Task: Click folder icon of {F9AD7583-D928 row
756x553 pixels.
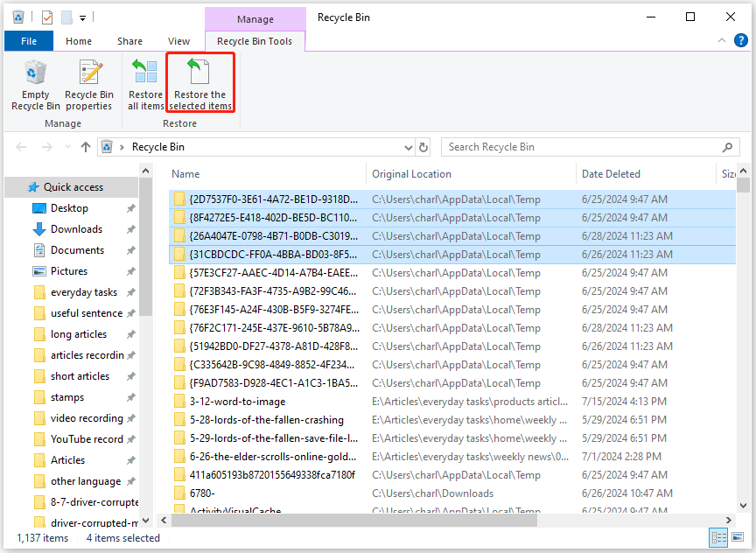Action: click(x=179, y=382)
